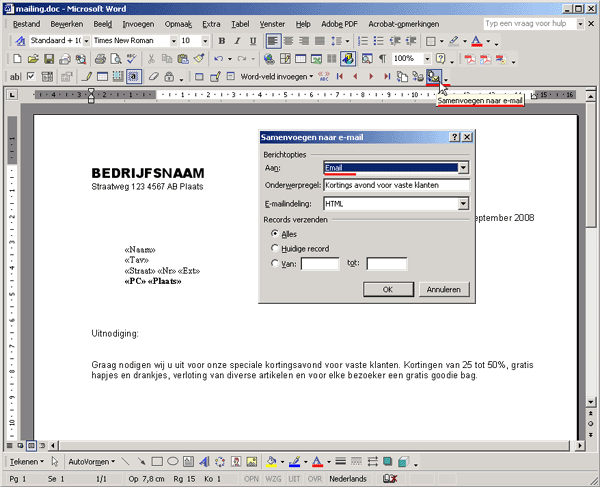Select the Oval drawing tool
This screenshot has height=487, width=600.
[172, 462]
